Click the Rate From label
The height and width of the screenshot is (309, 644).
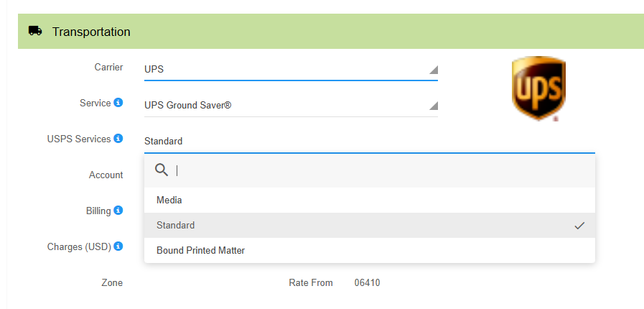(x=310, y=282)
